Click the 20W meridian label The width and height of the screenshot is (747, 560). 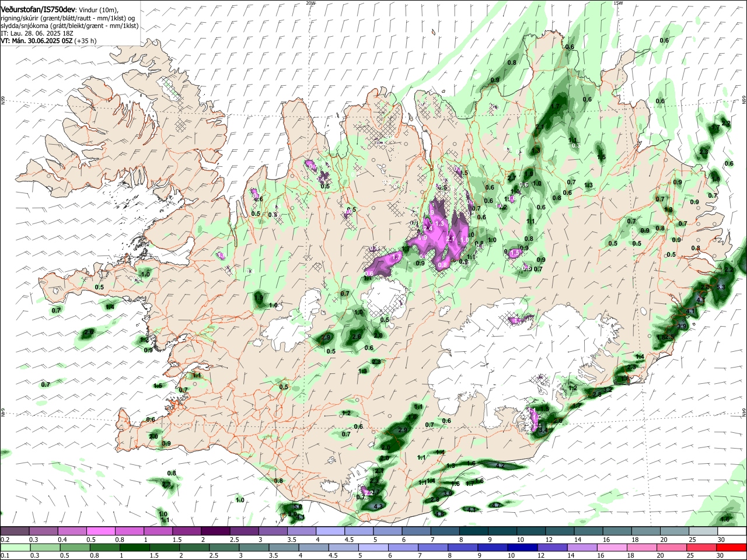point(310,3)
